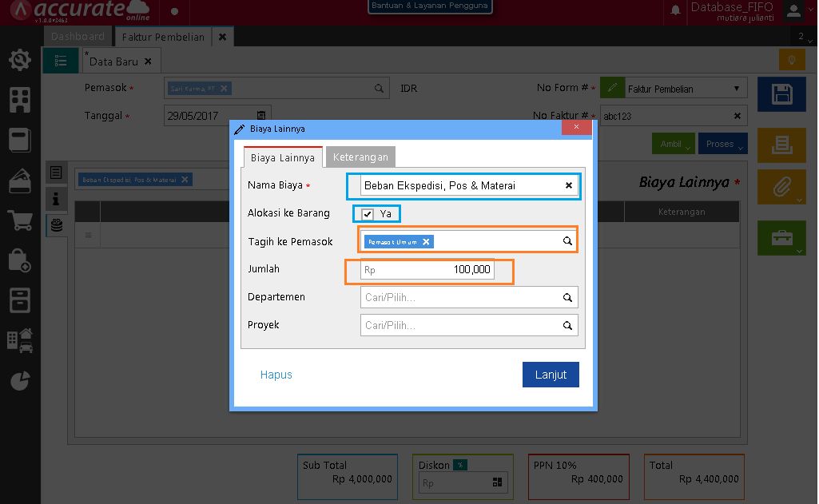The width and height of the screenshot is (819, 504).
Task: Click the Departemen search magnifier
Action: point(567,297)
